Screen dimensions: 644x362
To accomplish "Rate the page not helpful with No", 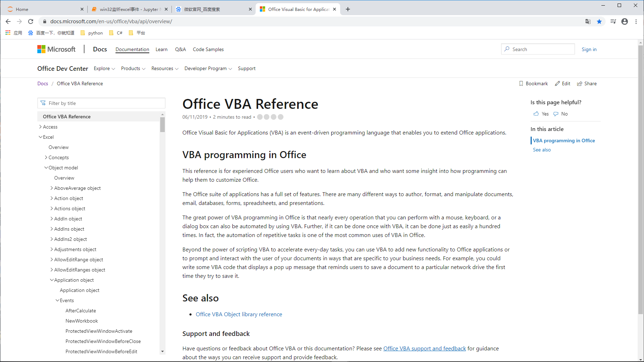I will (561, 114).
